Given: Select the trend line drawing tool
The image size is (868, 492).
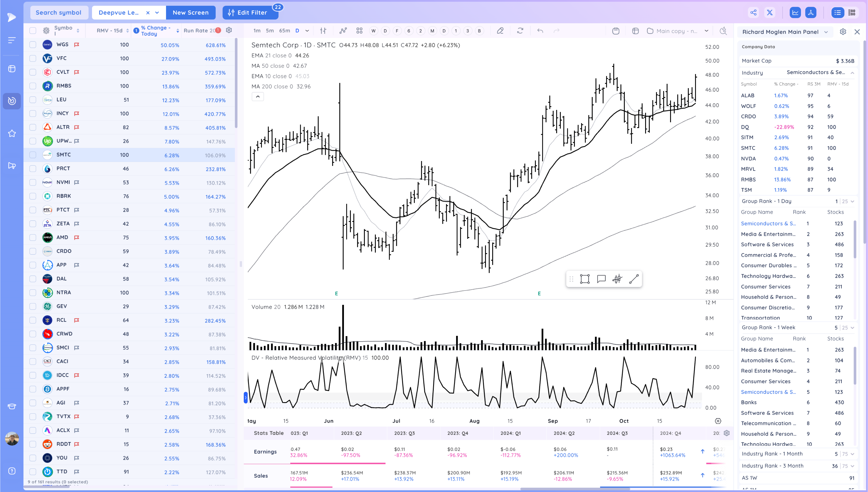Looking at the screenshot, I should 634,279.
